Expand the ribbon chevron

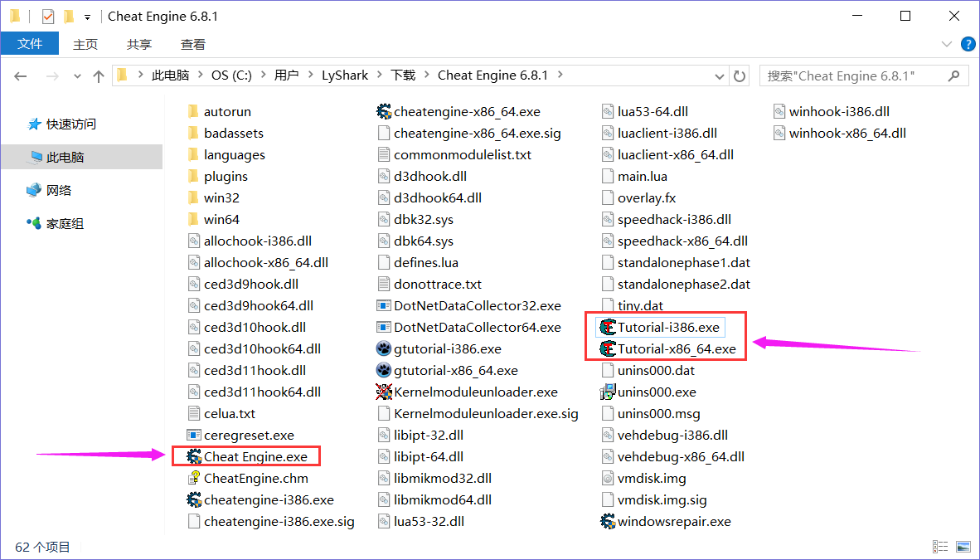tap(946, 44)
